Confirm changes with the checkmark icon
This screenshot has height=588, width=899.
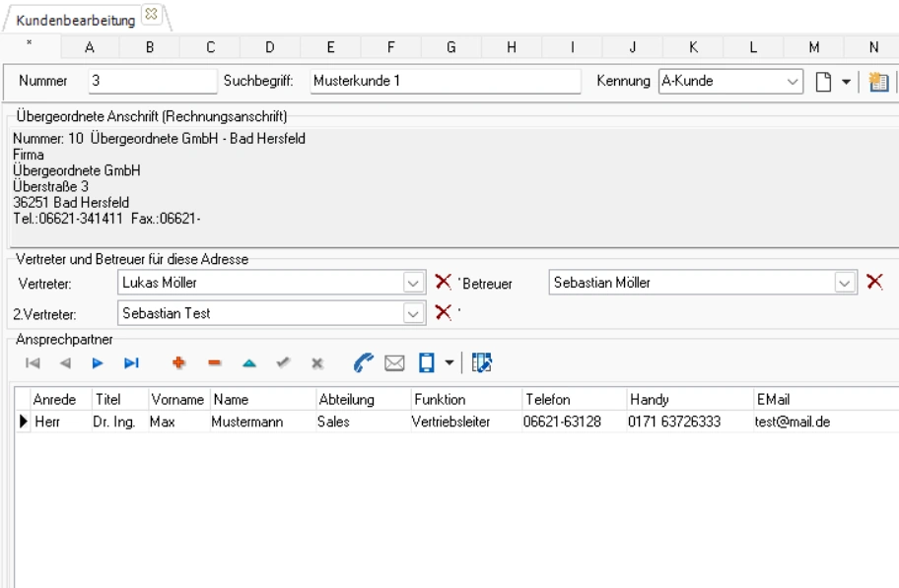(x=283, y=362)
